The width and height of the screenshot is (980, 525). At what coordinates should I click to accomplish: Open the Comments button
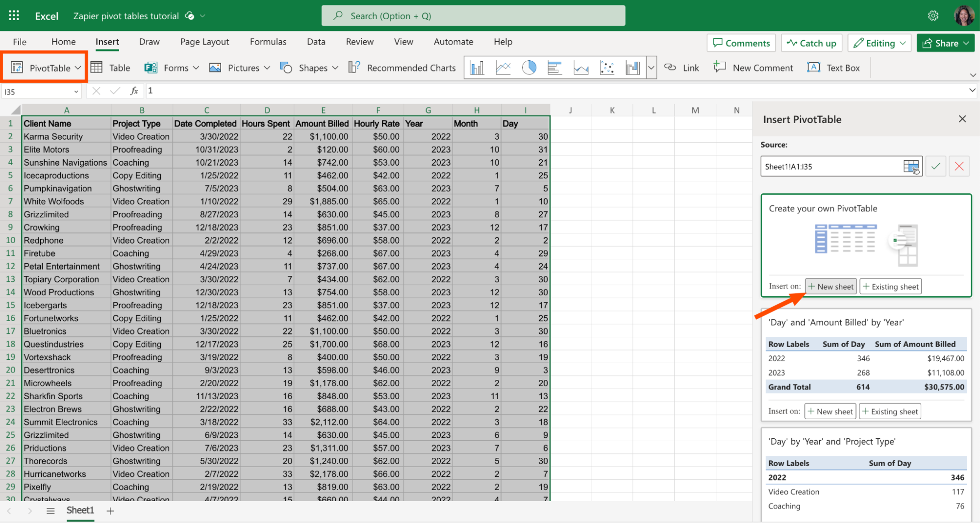[x=741, y=43]
